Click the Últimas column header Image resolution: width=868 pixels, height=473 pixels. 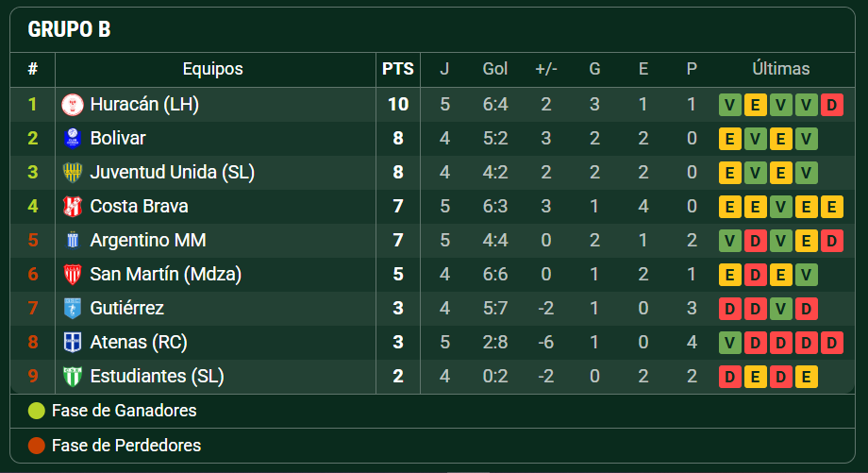pyautogui.click(x=780, y=69)
